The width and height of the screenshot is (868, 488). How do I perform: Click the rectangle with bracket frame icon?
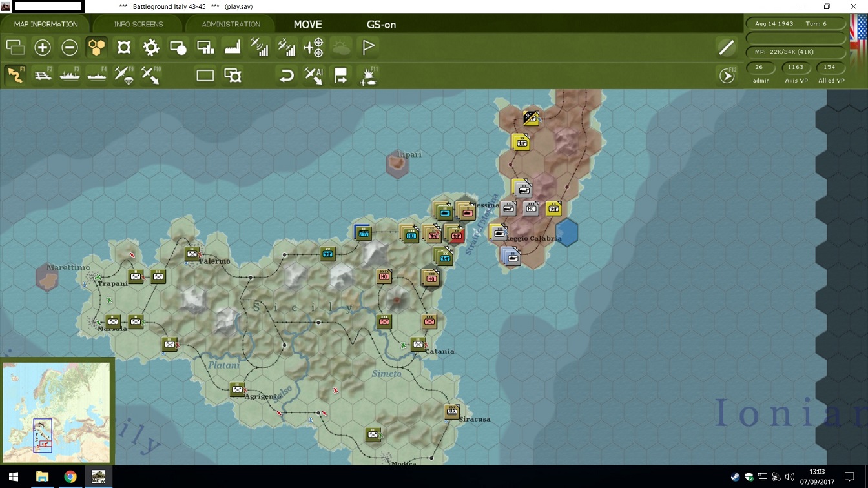click(x=232, y=76)
